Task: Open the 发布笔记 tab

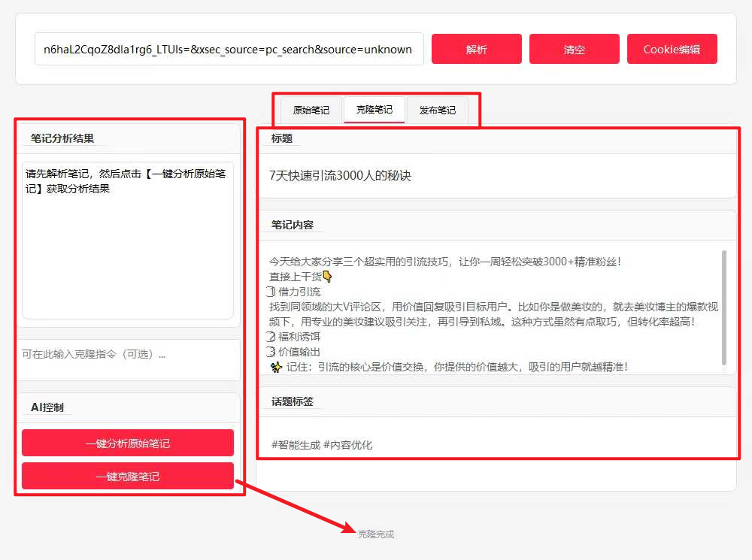Action: point(437,110)
